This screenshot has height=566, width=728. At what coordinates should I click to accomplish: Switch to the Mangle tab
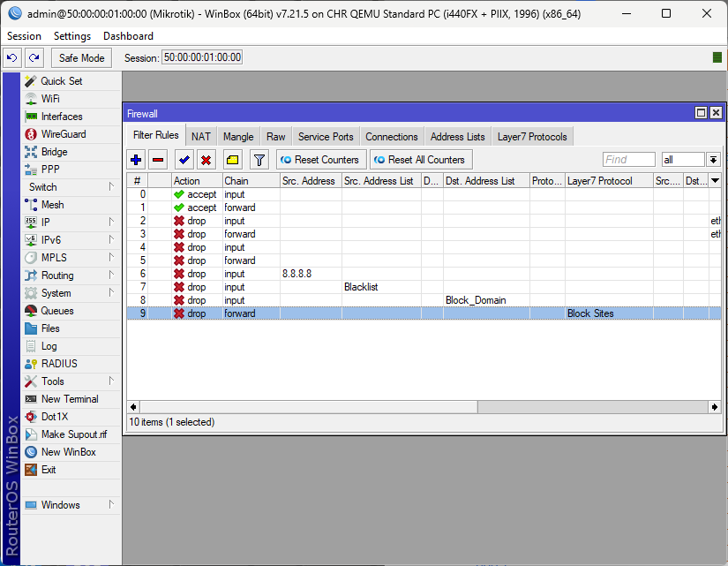[x=238, y=137]
